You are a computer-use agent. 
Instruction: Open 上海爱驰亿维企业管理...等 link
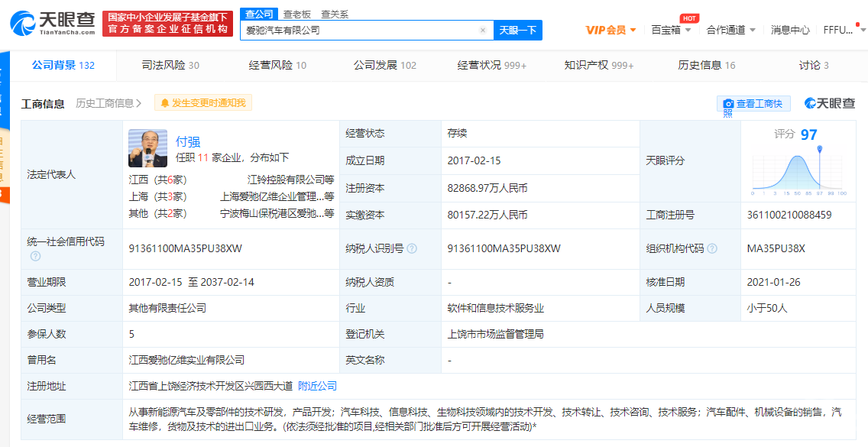coord(277,196)
